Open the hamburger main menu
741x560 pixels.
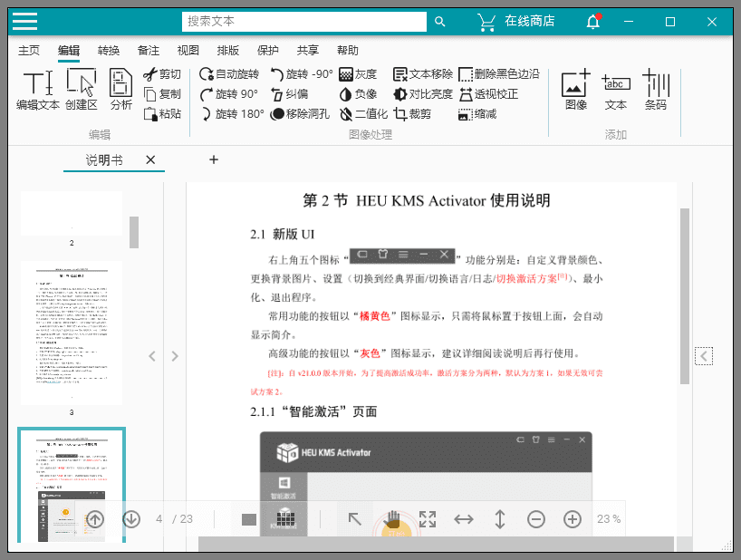25,21
